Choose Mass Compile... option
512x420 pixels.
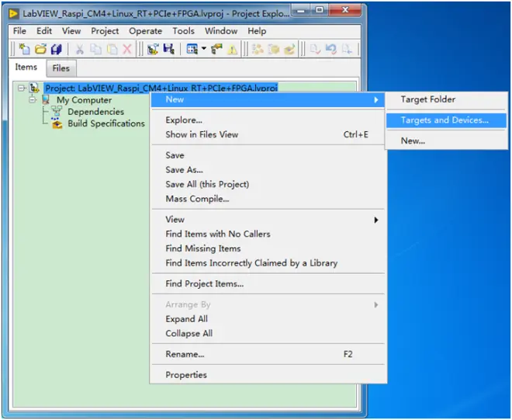(268, 199)
